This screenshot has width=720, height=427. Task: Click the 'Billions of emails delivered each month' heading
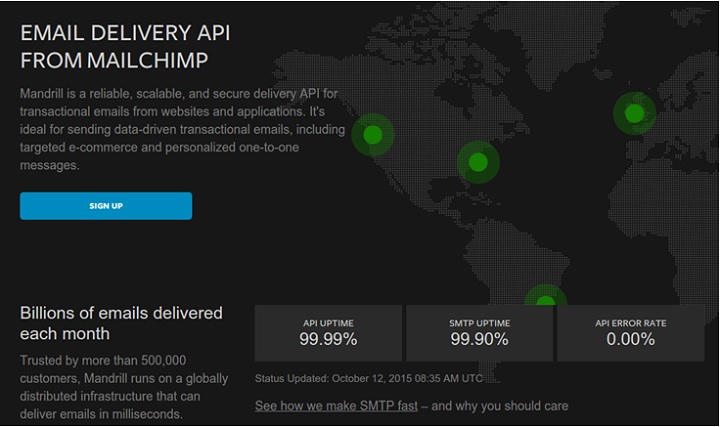[121, 323]
